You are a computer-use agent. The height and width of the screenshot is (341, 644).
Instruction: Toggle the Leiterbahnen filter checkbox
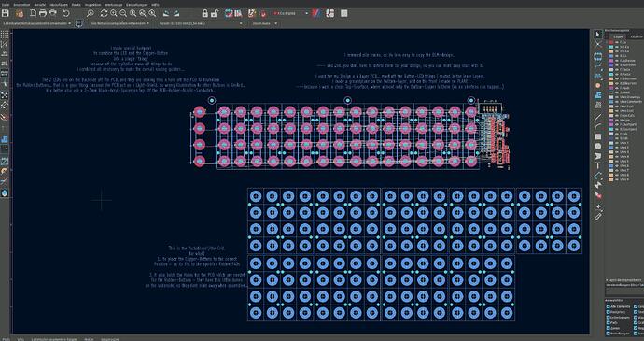[609, 317]
